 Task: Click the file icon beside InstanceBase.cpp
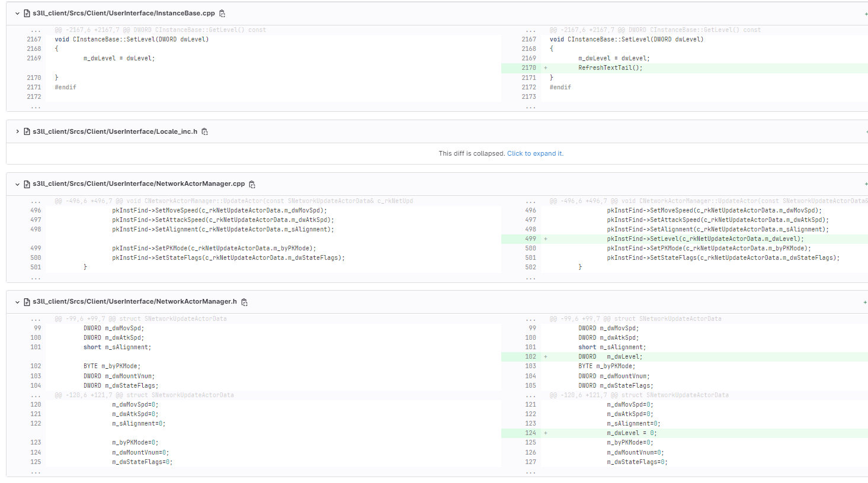27,12
